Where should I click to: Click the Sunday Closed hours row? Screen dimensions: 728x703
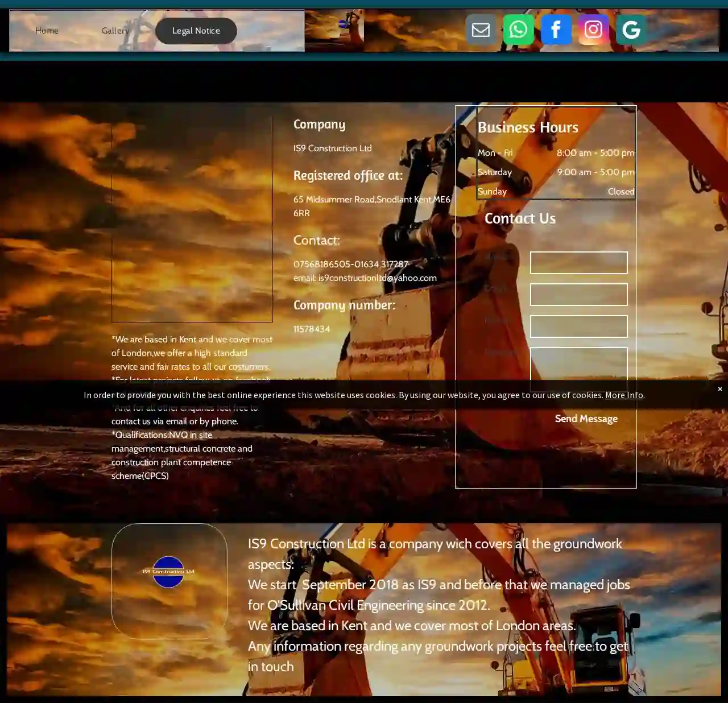[x=556, y=192]
